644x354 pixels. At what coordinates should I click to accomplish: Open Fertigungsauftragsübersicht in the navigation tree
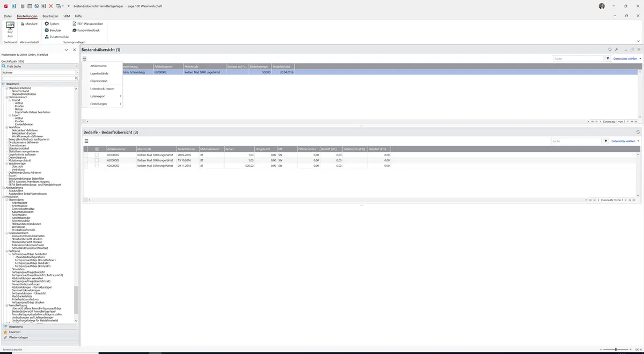(28, 272)
